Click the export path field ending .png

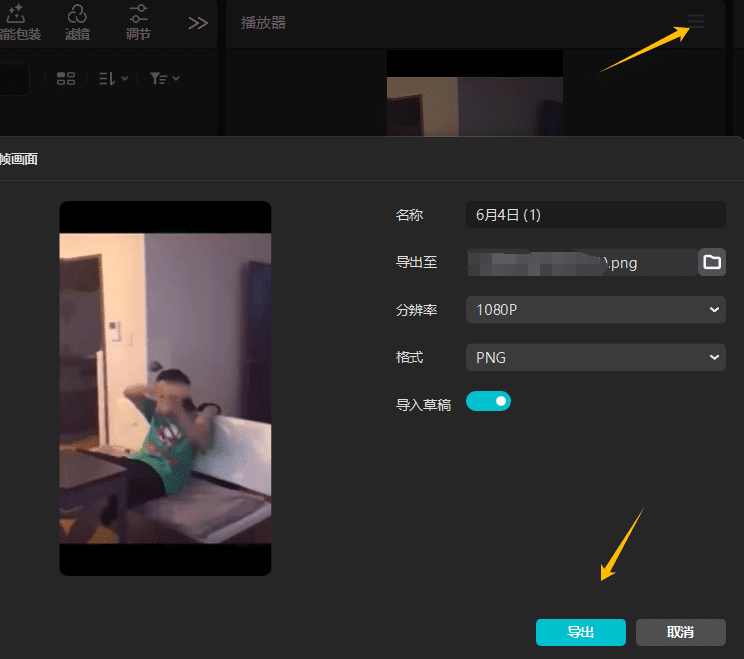pos(581,263)
